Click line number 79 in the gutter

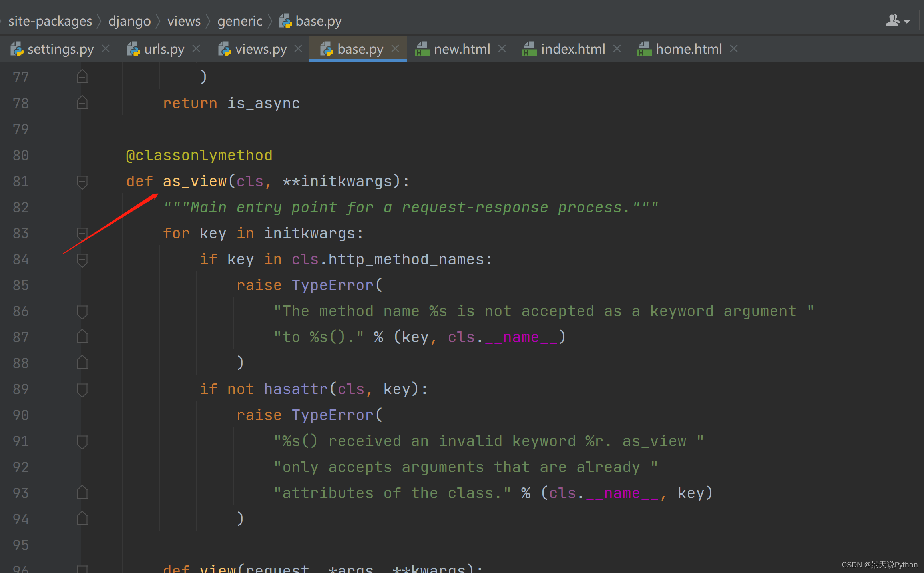pos(21,130)
